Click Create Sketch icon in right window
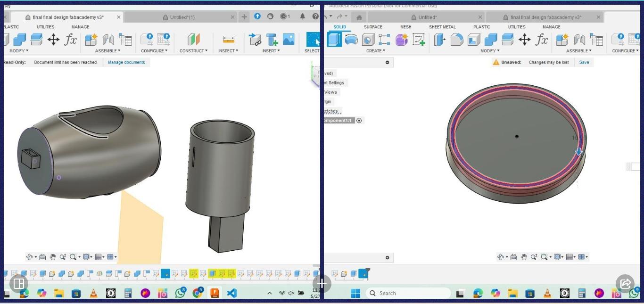 point(419,40)
